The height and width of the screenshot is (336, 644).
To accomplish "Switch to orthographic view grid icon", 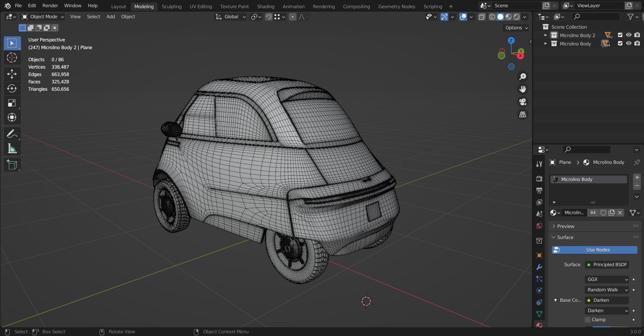I will pos(523,115).
